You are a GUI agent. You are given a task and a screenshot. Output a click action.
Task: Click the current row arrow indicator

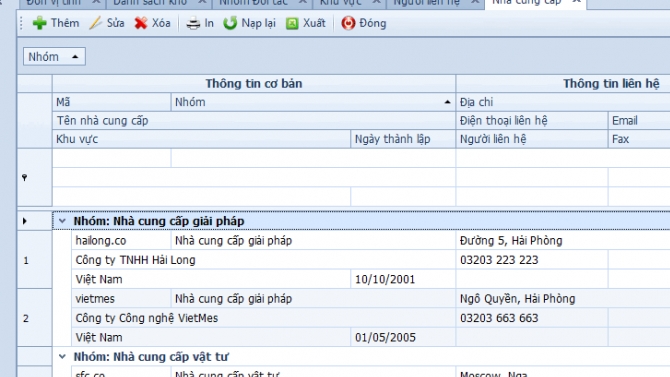pos(24,221)
